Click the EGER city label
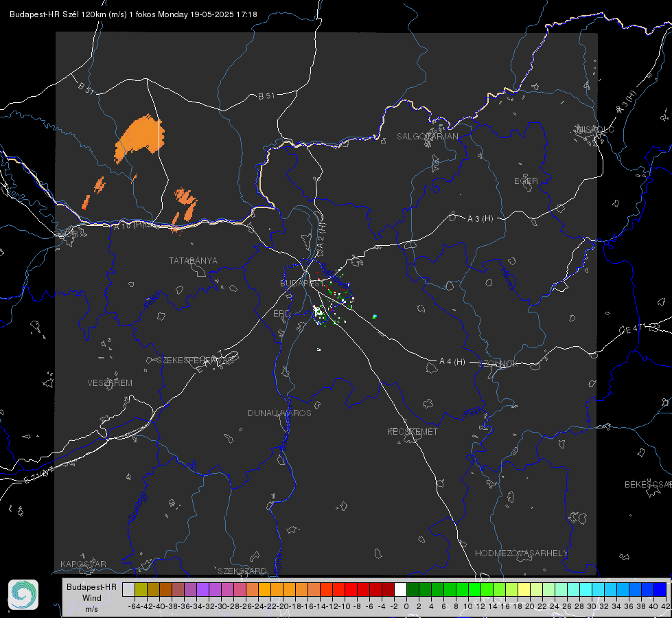The height and width of the screenshot is (618, 672). (x=526, y=181)
